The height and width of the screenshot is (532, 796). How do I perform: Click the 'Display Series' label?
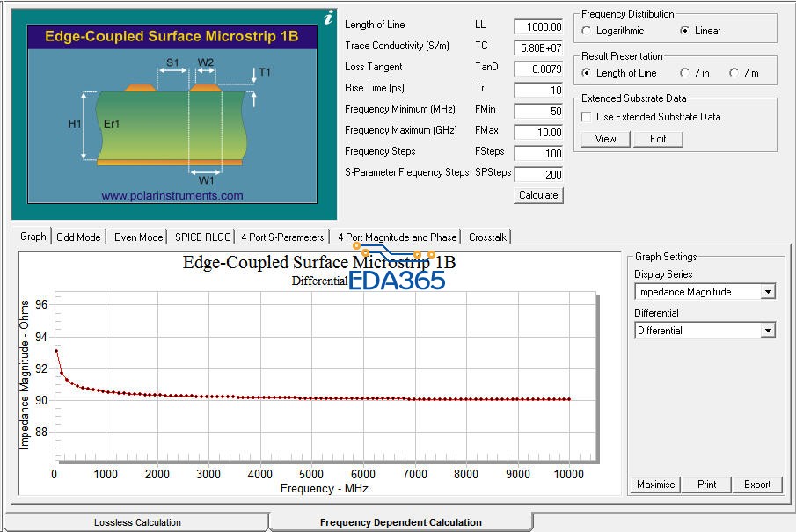click(x=663, y=274)
